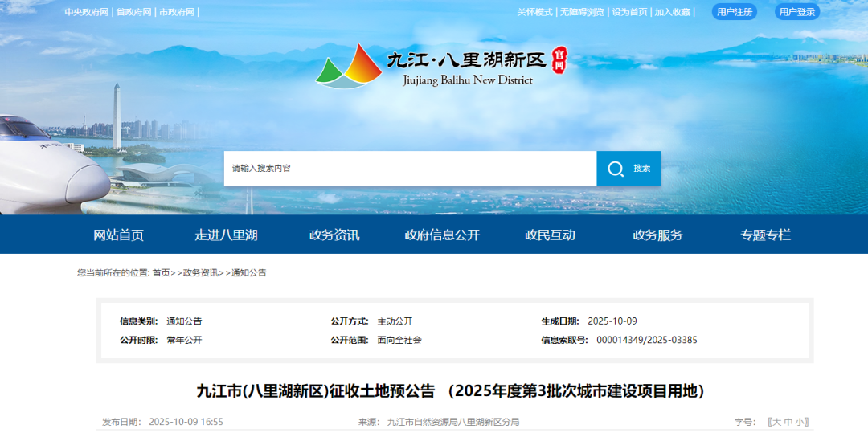Click the Jiujiang Balihu New District logo
This screenshot has height=437, width=868.
click(348, 66)
